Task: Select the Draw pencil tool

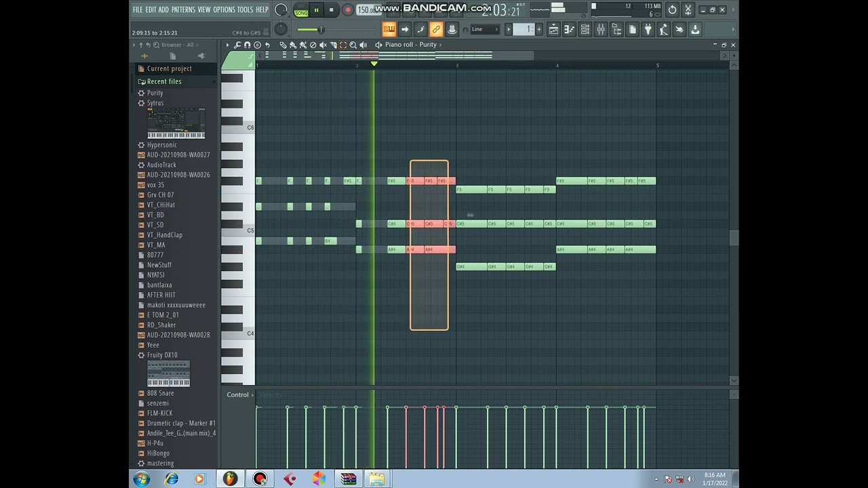Action: coord(283,45)
